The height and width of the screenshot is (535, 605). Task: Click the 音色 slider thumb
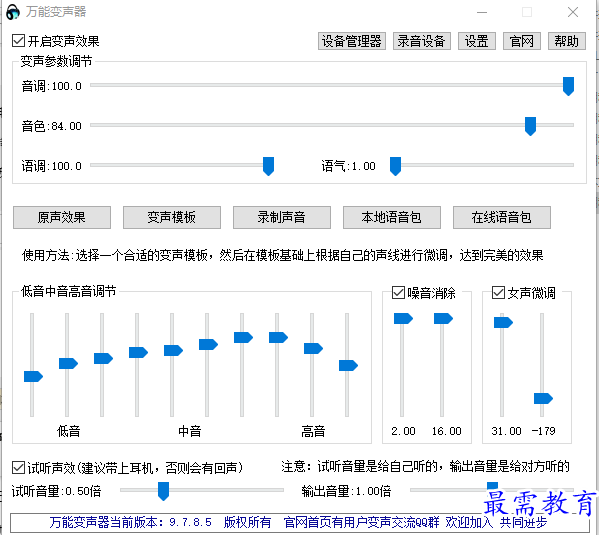tap(531, 126)
